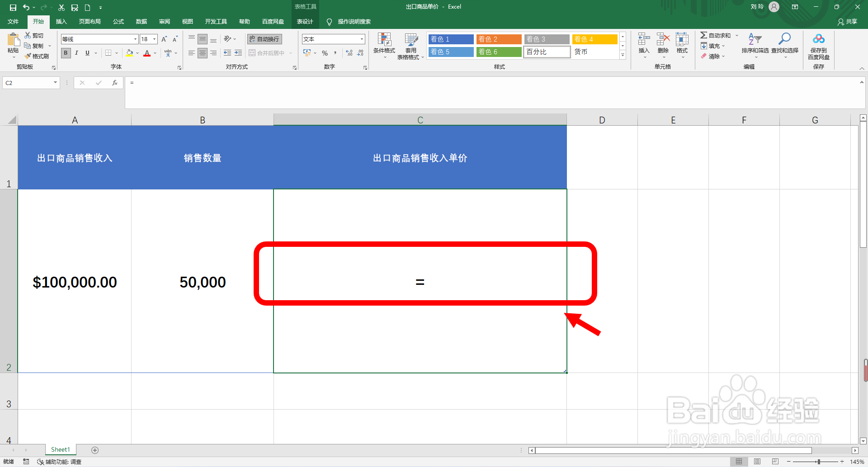Screen dimensions: 868x467
Task: Click the text orientation icon
Action: [227, 39]
